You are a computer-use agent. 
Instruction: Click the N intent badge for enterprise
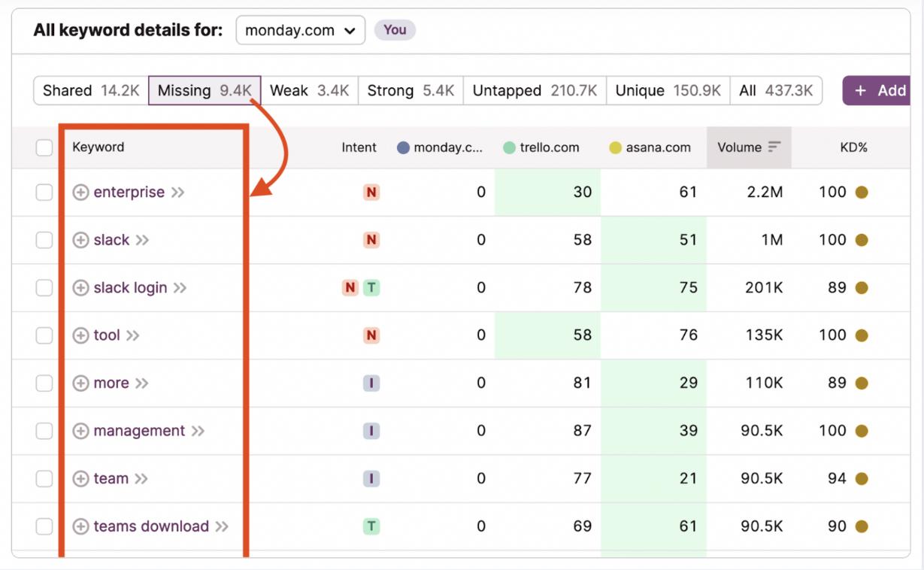pos(371,193)
